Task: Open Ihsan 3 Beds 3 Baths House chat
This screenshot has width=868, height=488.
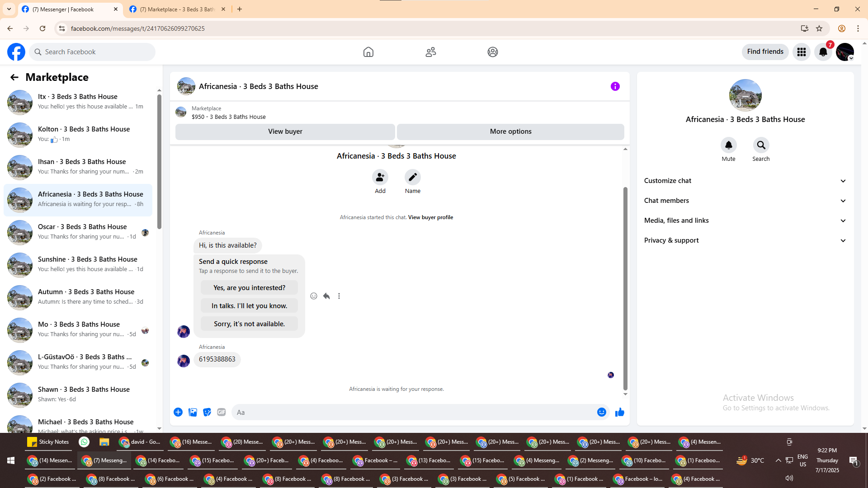Action: (x=78, y=167)
